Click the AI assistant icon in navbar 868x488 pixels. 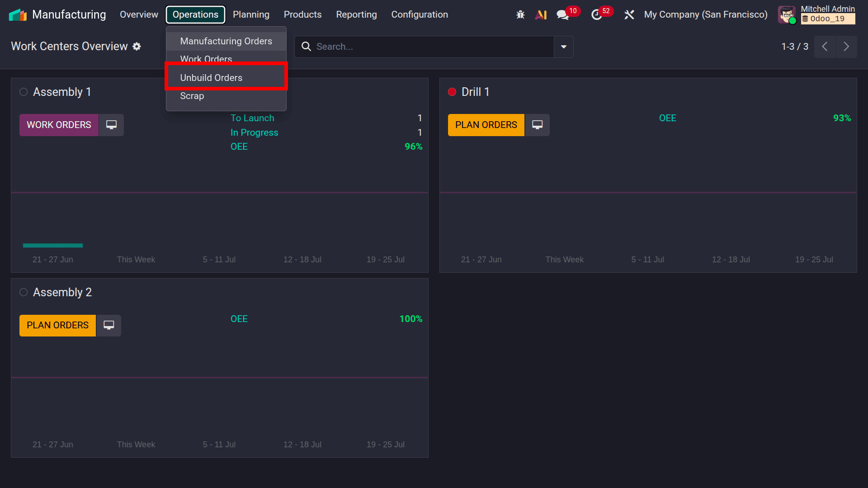(x=541, y=14)
